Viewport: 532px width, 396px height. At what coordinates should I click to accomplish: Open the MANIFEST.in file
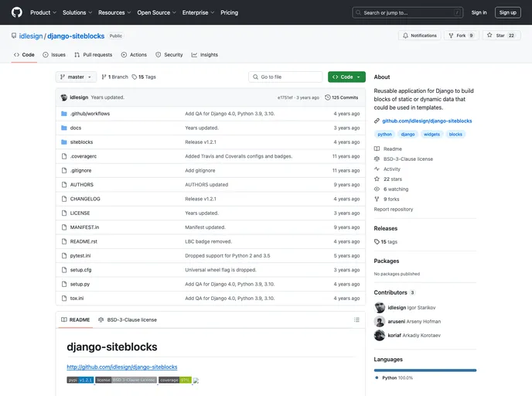[84, 227]
